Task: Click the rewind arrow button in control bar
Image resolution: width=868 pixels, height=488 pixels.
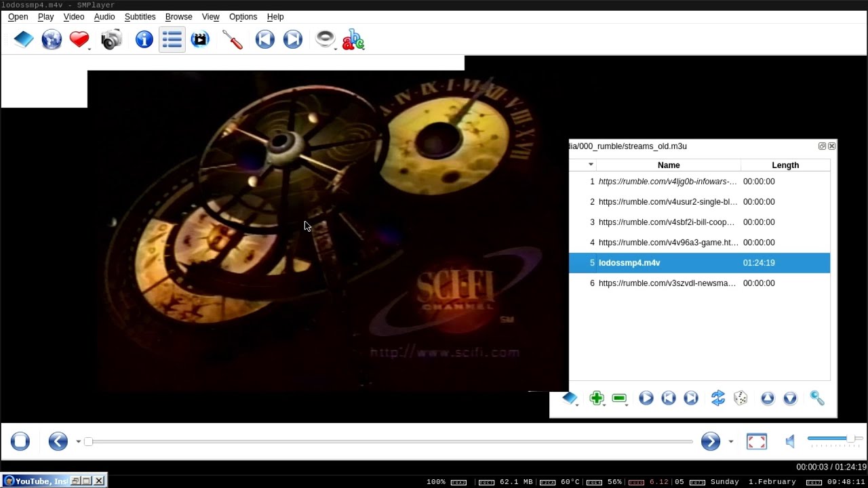Action: pyautogui.click(x=58, y=441)
